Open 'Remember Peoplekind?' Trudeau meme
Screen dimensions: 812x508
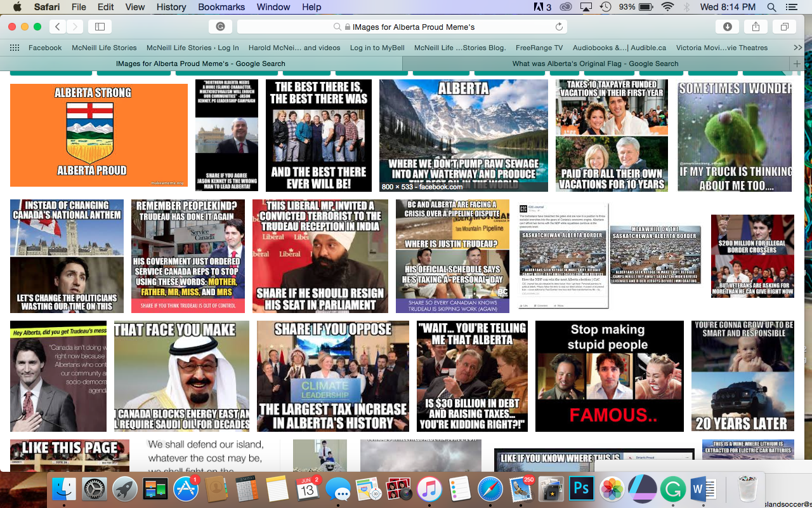coord(188,256)
